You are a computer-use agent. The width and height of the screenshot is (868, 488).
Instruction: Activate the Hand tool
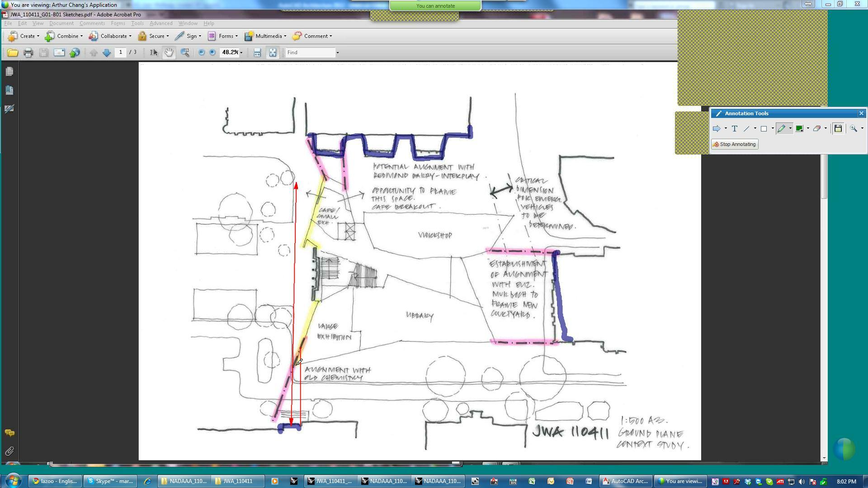tap(169, 53)
